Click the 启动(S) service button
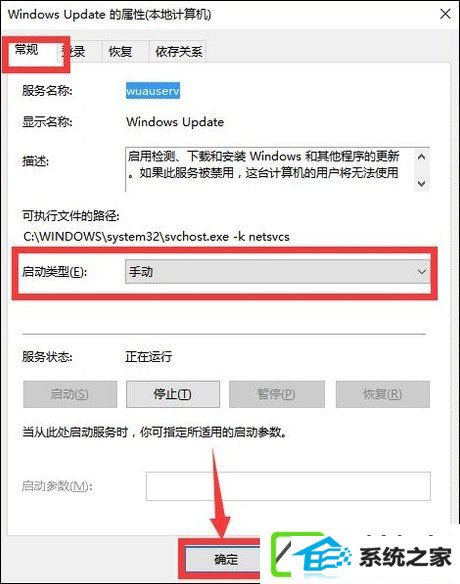Image resolution: width=460 pixels, height=584 pixels. click(x=70, y=394)
